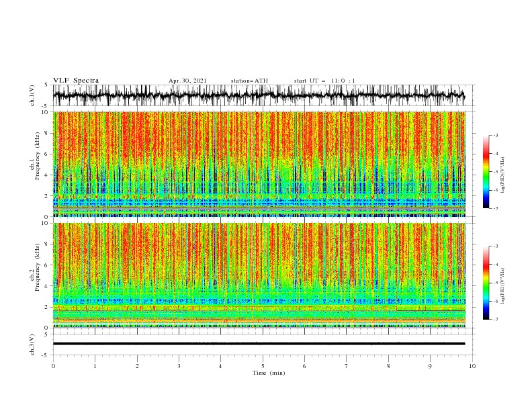The width and height of the screenshot is (532, 411).
Task: Click the ch.3 flat voltage trace
Action: pos(259,344)
